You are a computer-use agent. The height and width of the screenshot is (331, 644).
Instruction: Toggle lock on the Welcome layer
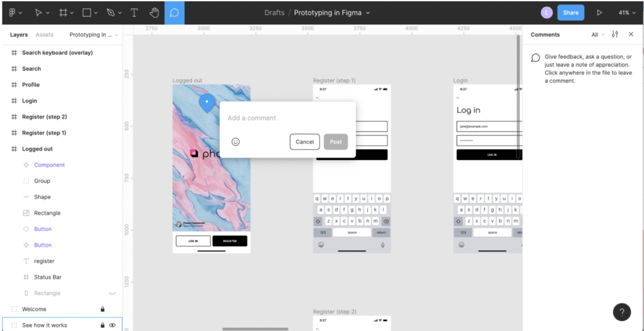tap(103, 309)
